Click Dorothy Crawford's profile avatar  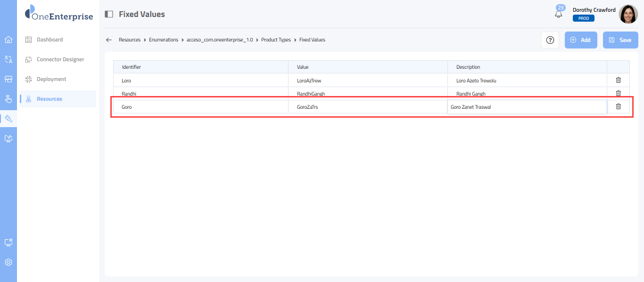(x=628, y=14)
